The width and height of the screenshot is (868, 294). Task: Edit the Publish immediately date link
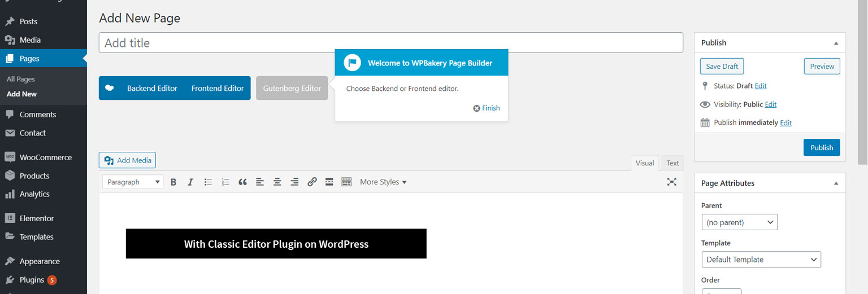(786, 122)
